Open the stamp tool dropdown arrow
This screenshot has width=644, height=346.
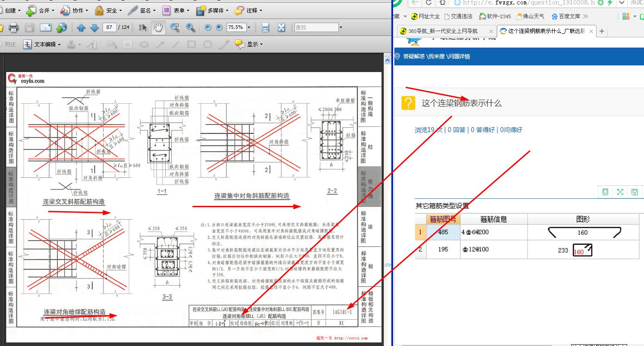tap(80, 44)
